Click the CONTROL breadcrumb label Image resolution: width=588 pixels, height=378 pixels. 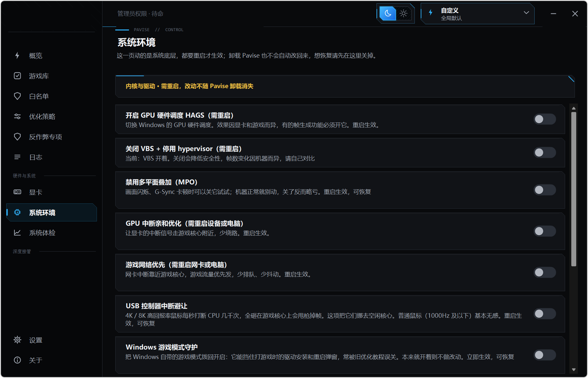pos(174,30)
